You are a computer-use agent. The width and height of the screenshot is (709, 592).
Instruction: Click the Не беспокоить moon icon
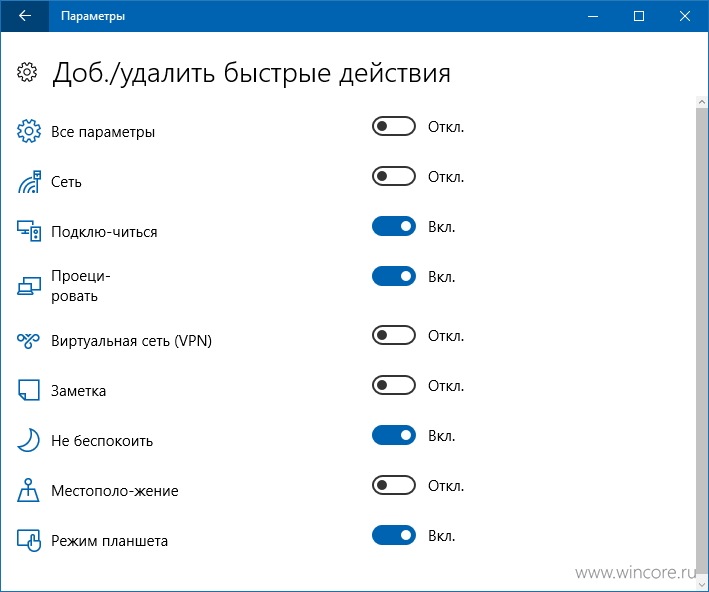tap(28, 440)
